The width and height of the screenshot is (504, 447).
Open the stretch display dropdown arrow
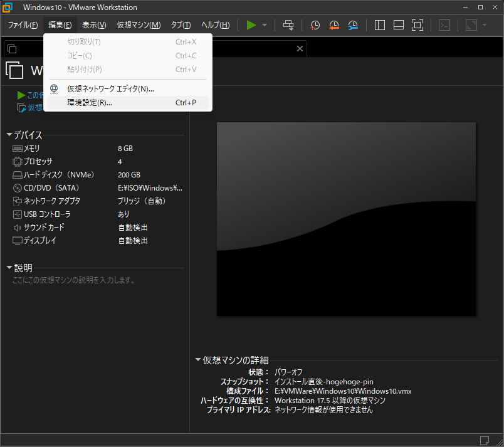point(485,25)
